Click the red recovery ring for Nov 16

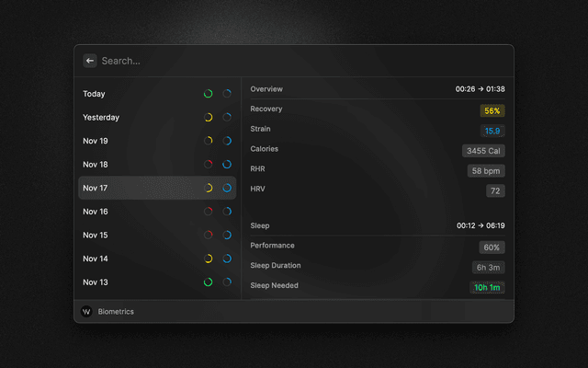click(x=209, y=212)
